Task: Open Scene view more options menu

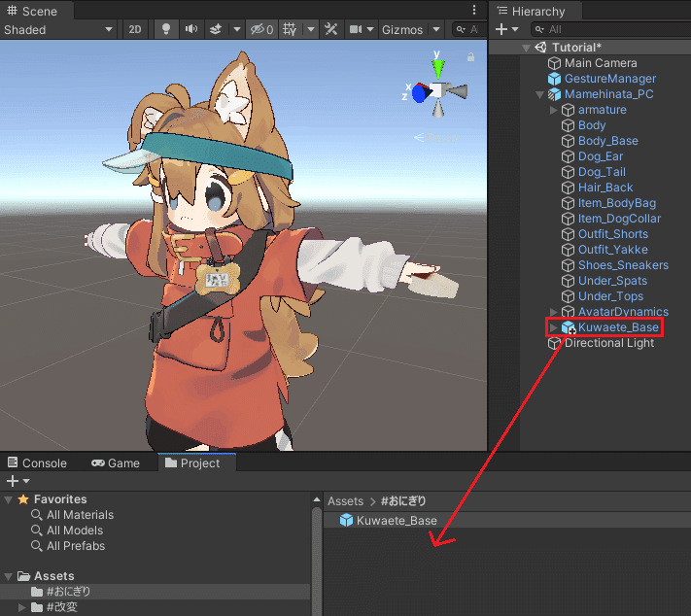Action: (x=474, y=10)
